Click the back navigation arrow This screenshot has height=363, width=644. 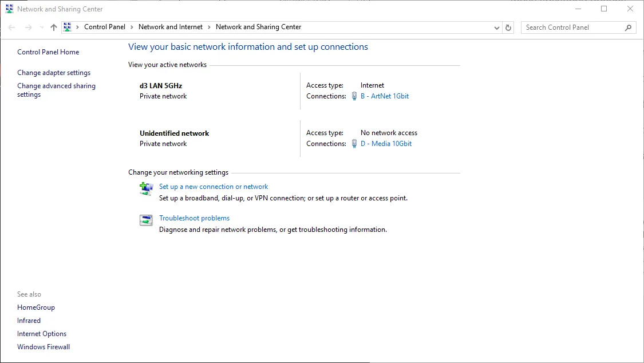pyautogui.click(x=12, y=27)
